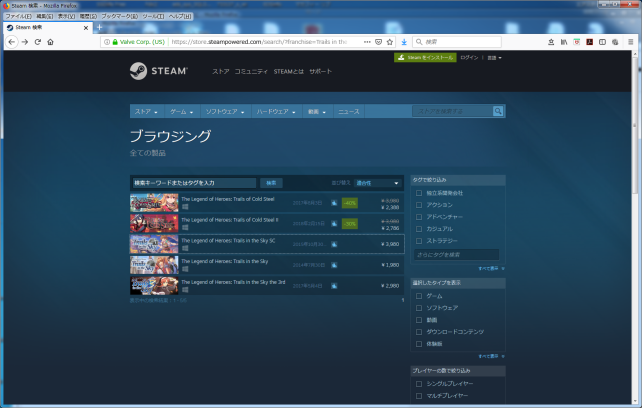
Task: Check the アクション tag filter
Action: pos(419,205)
